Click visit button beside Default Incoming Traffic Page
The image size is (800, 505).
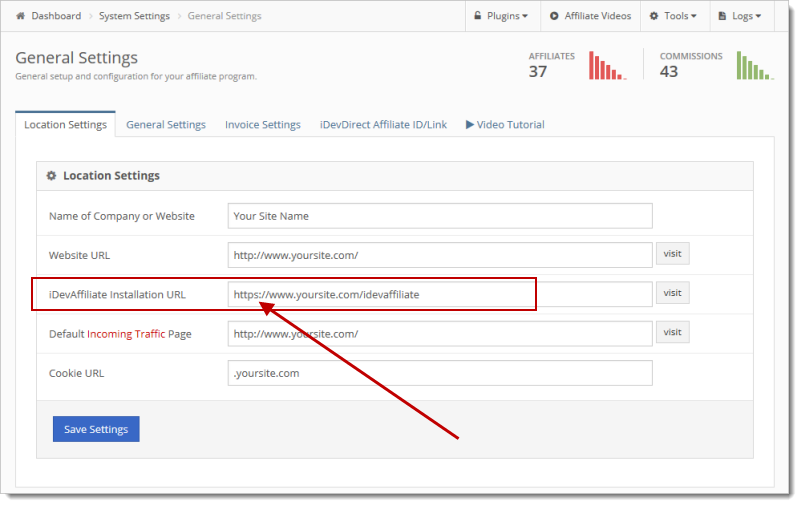pos(672,332)
